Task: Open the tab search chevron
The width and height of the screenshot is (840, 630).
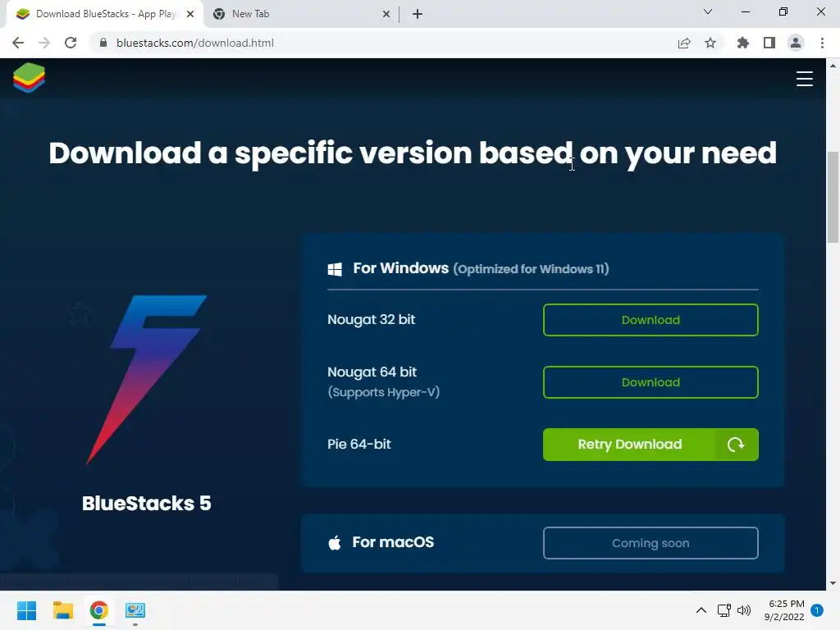Action: point(708,11)
